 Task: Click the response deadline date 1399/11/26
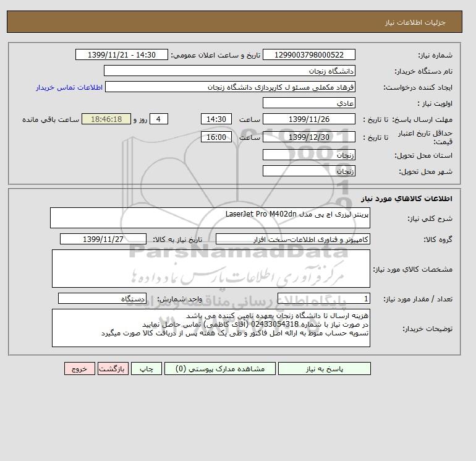[x=308, y=119]
